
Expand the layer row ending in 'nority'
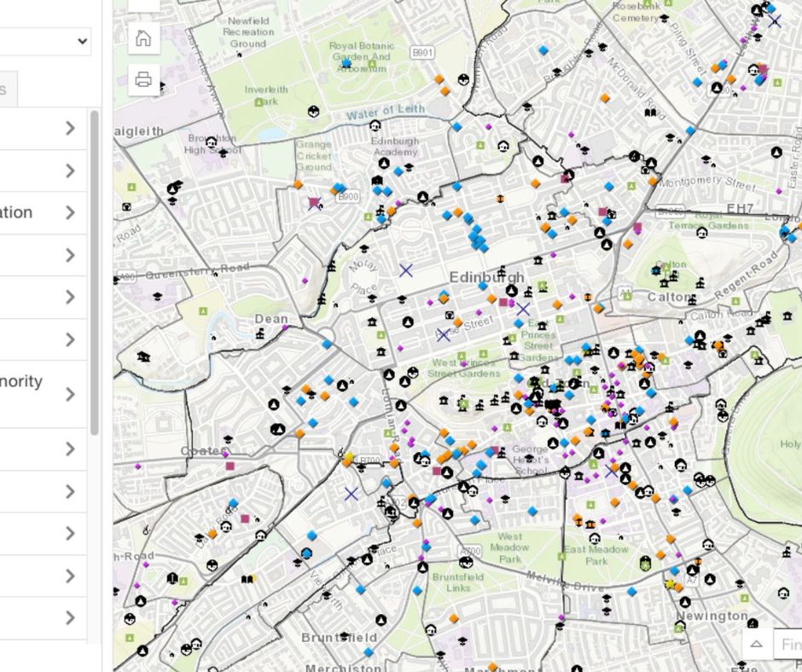(70, 394)
